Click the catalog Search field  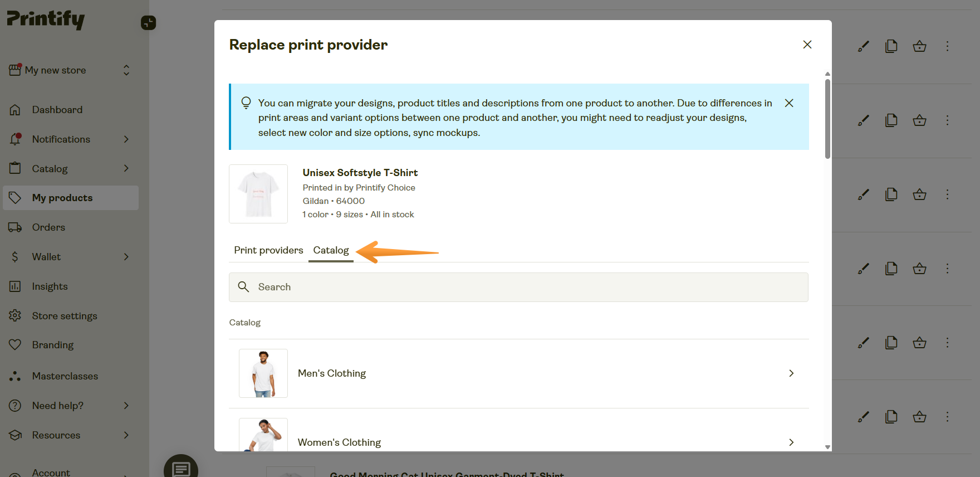pos(518,287)
